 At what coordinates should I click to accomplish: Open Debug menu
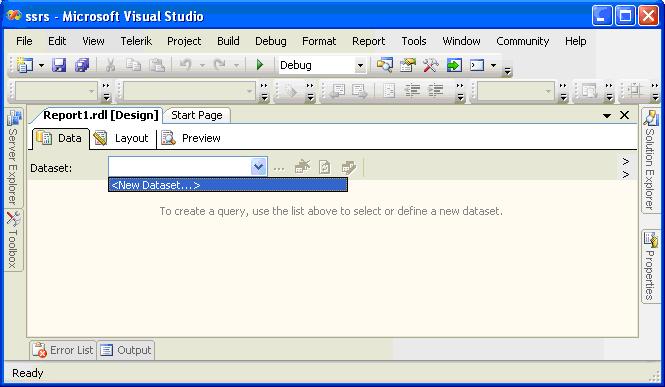point(271,41)
